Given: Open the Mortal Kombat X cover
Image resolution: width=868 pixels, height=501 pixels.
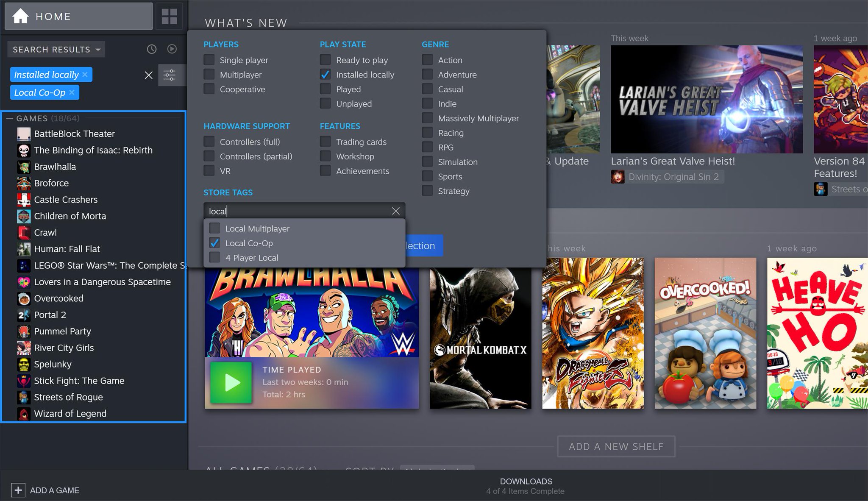Looking at the screenshot, I should tap(480, 338).
